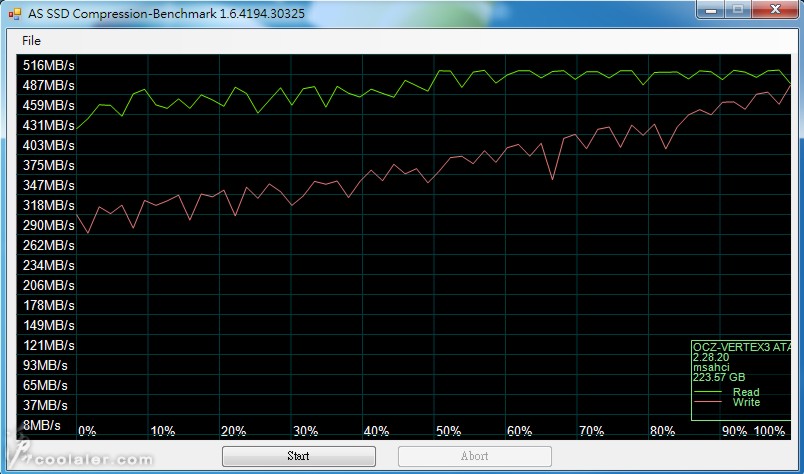Click the 20% compression label
This screenshot has height=474, width=804.
click(233, 431)
